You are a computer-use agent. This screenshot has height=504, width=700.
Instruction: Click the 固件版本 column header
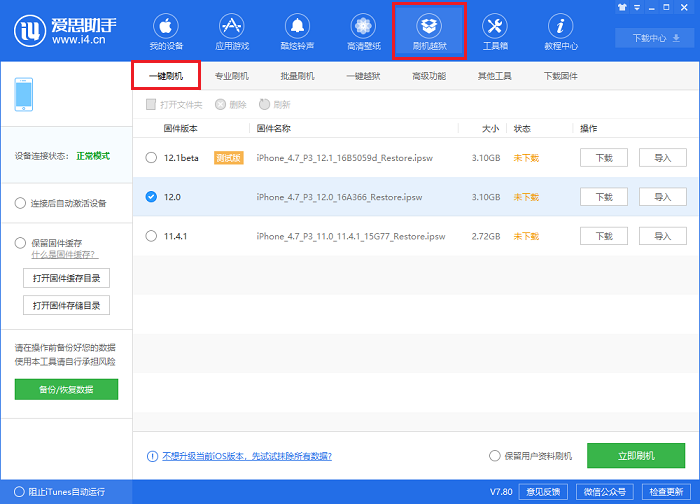(x=180, y=129)
